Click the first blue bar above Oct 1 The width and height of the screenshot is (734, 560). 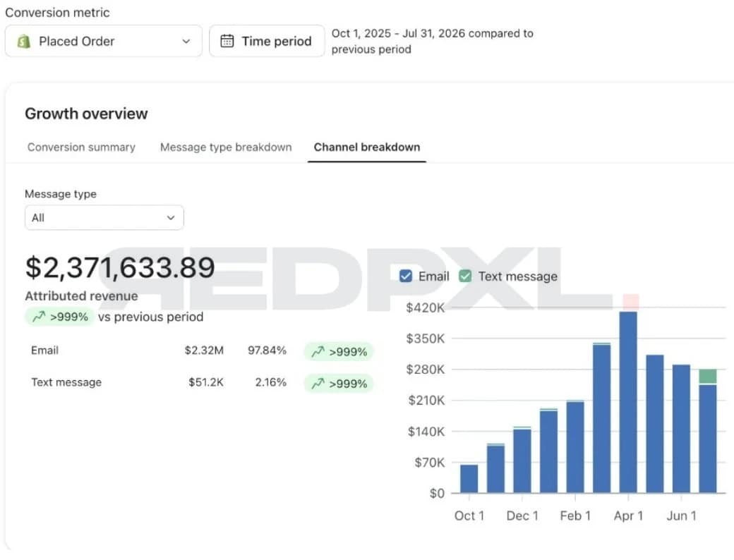pos(469,479)
